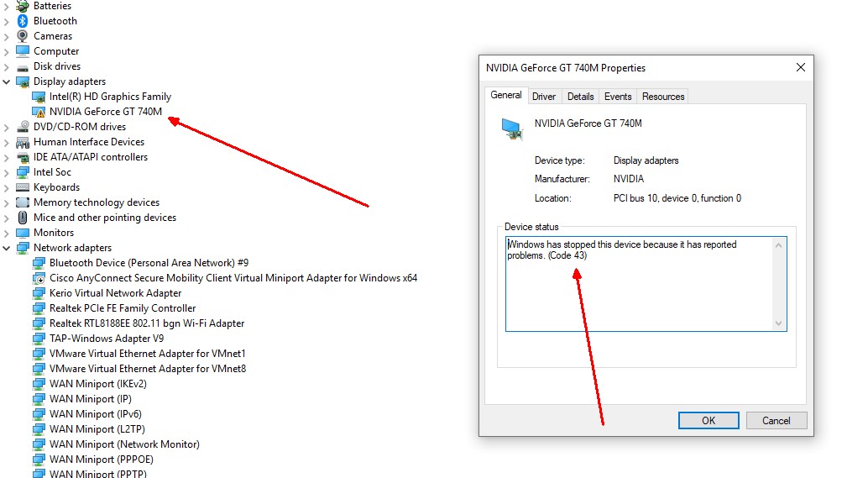
Task: Click the Monitors category icon
Action: (x=22, y=233)
